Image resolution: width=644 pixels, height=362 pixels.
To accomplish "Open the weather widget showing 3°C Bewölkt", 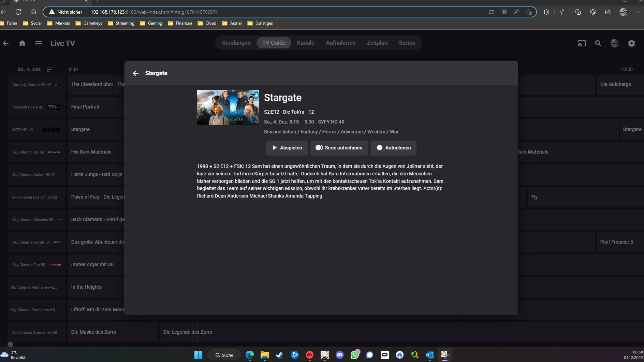I will [x=14, y=355].
